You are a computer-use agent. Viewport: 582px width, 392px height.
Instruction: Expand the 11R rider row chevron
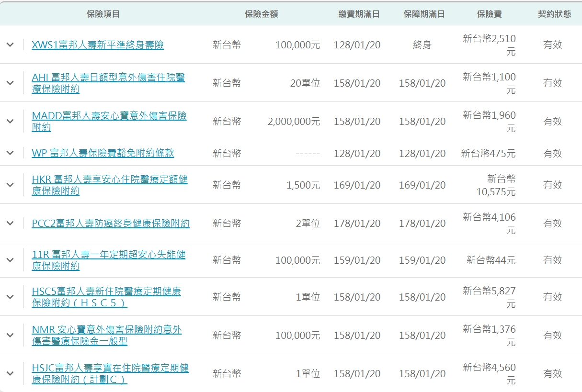pyautogui.click(x=10, y=260)
